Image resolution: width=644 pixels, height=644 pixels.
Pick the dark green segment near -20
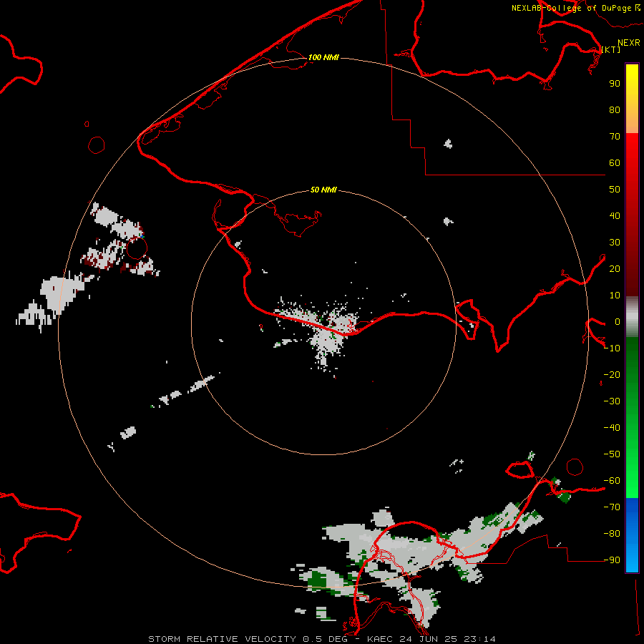coord(632,370)
